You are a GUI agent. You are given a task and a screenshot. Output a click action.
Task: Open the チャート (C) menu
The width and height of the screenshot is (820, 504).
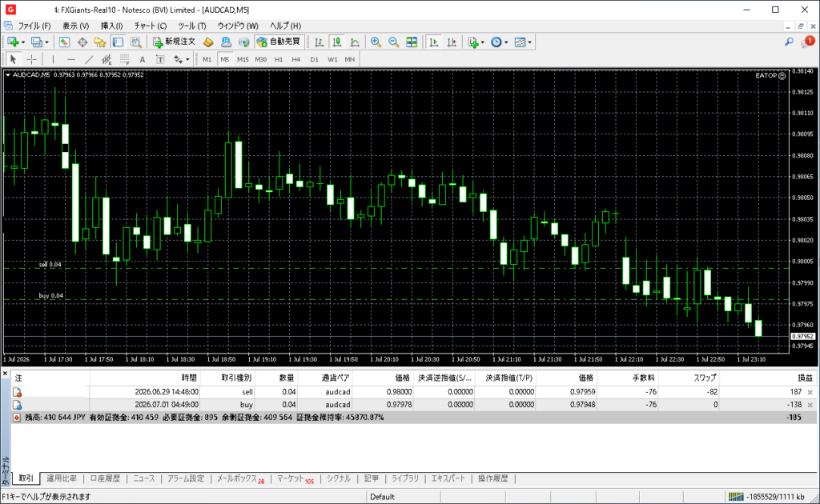click(x=150, y=26)
